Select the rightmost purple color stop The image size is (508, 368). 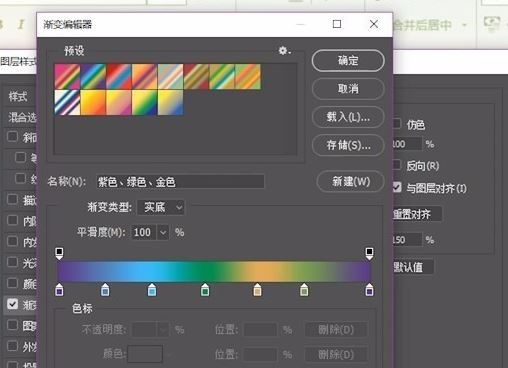click(x=369, y=290)
